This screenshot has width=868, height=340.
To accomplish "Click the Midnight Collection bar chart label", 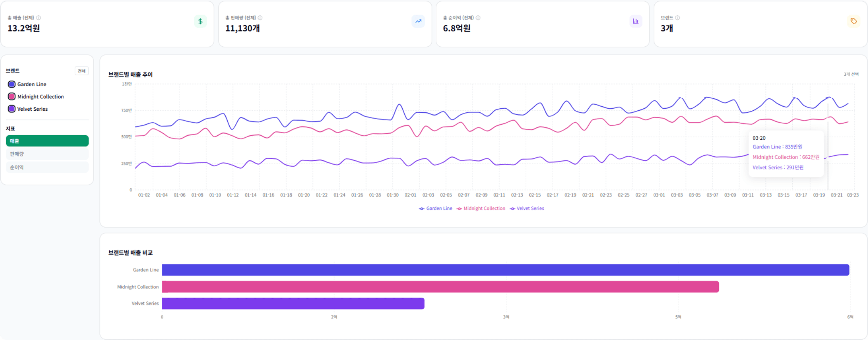I will tap(138, 287).
